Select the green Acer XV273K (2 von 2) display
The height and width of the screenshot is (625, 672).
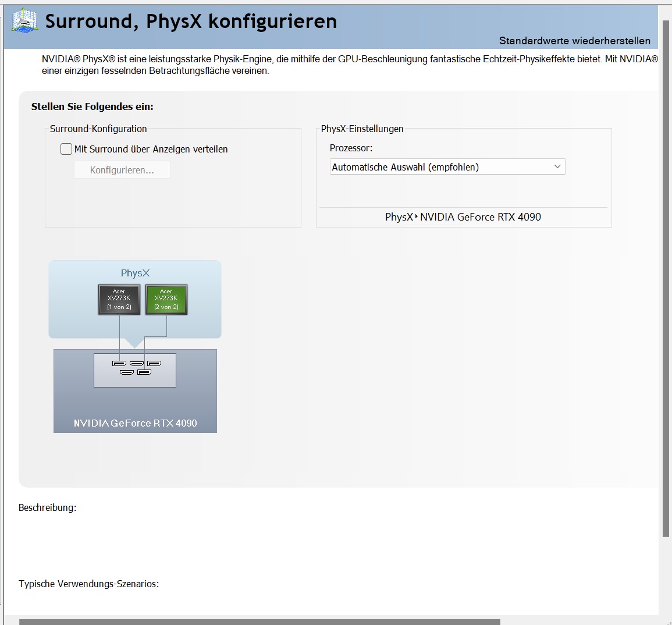(x=166, y=299)
